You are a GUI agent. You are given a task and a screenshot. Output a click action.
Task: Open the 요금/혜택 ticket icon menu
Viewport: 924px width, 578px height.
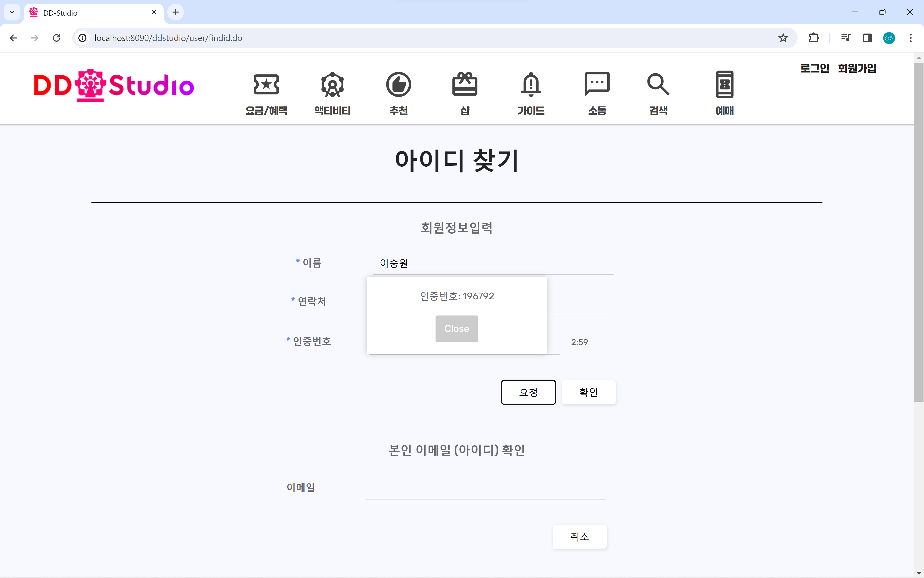pyautogui.click(x=266, y=84)
